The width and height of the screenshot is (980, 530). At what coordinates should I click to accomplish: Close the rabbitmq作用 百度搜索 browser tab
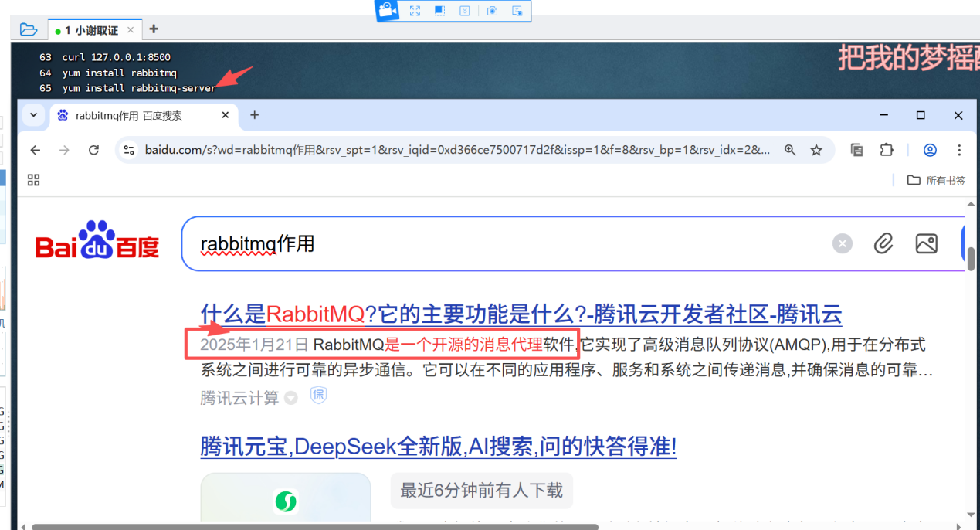click(x=226, y=115)
